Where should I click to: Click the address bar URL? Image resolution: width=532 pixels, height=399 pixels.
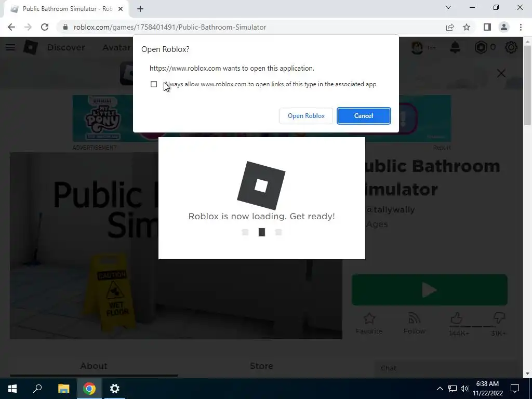pyautogui.click(x=170, y=27)
